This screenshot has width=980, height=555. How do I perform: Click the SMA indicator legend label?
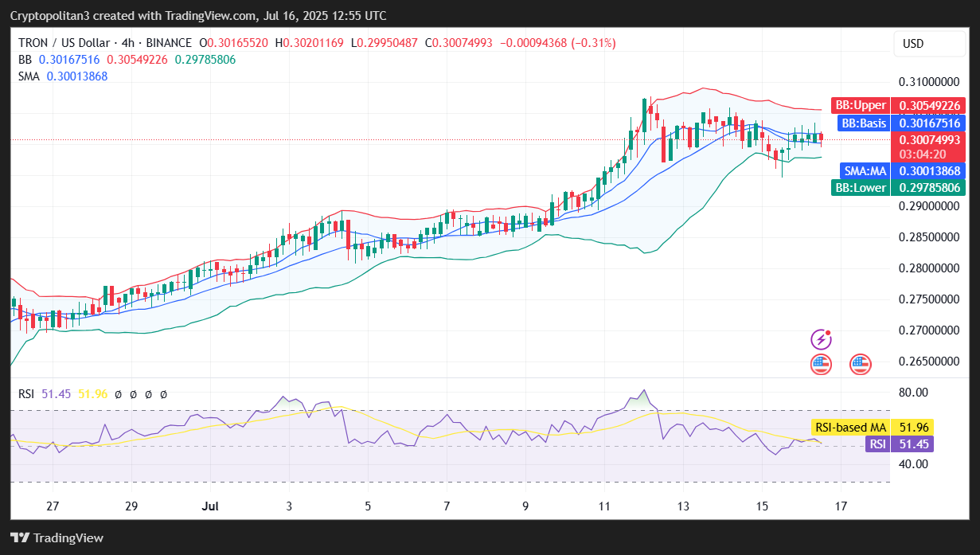30,76
